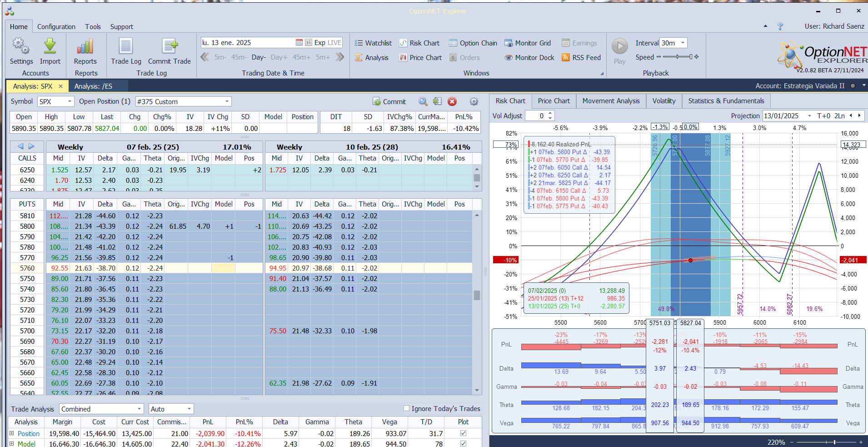This screenshot has width=868, height=447.
Task: Open account Settings gear icon
Action: point(21,46)
